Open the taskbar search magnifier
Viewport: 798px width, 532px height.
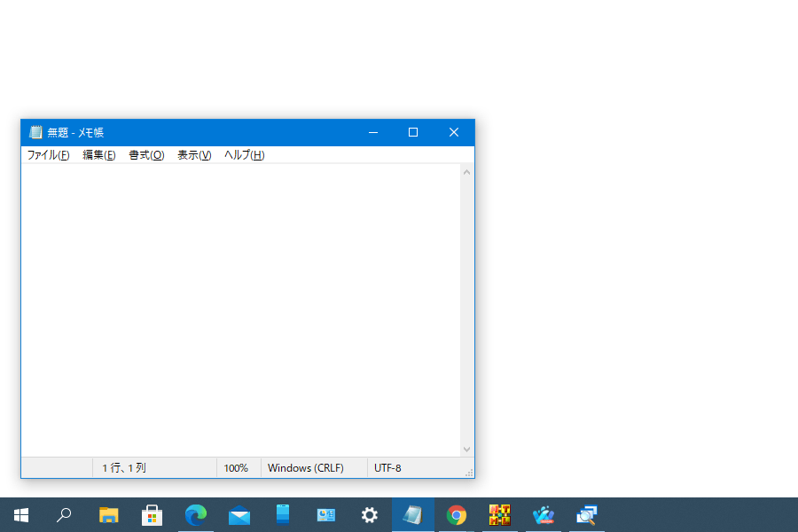coord(64,515)
